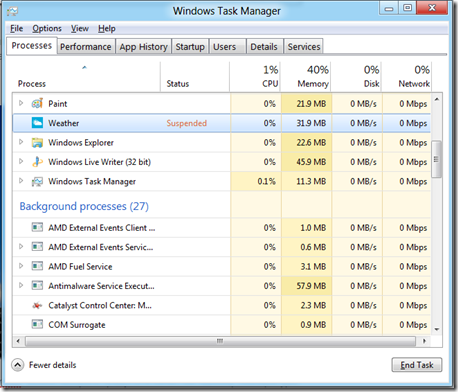Screen dimensions: 458x392
Task: Open the Options menu
Action: click(47, 29)
